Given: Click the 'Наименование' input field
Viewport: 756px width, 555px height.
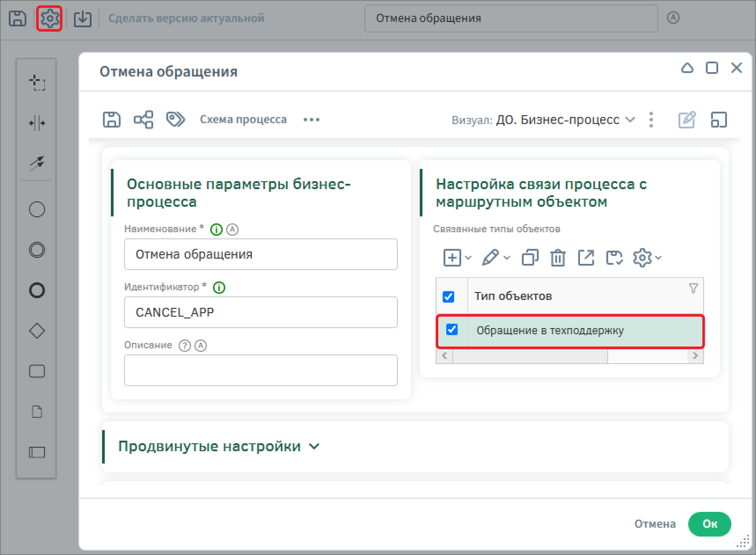Looking at the screenshot, I should [x=261, y=254].
